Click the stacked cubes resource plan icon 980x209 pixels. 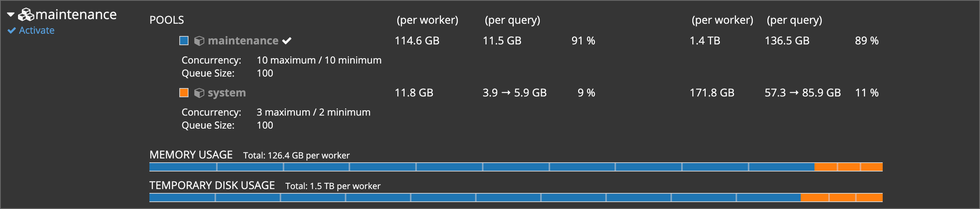click(26, 15)
